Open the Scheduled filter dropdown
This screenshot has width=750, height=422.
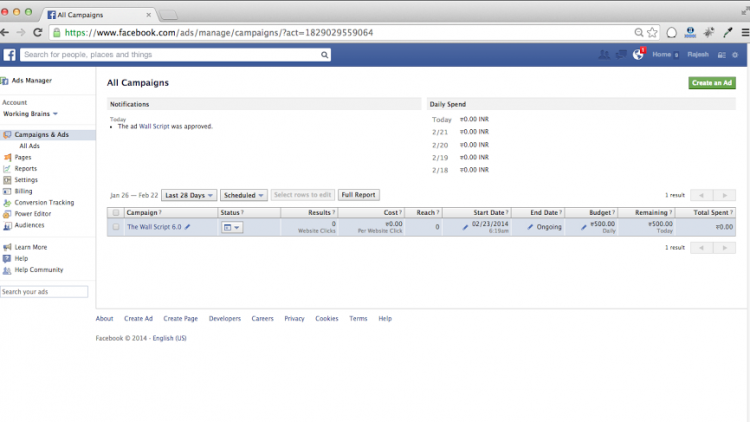[x=243, y=195]
